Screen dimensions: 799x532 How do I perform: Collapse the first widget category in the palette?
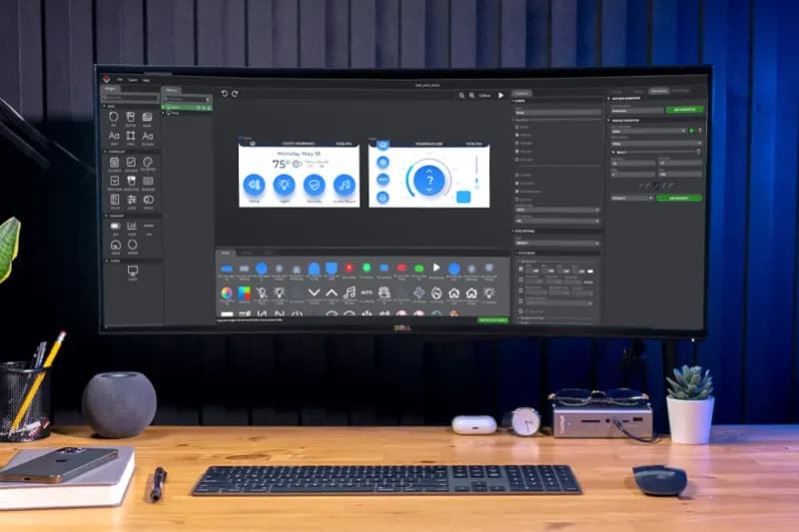106,106
